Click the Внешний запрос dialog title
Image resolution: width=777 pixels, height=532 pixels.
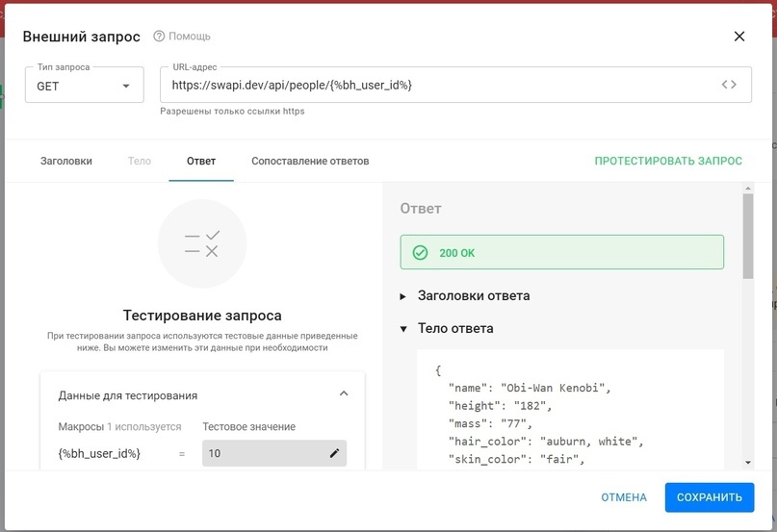point(82,37)
